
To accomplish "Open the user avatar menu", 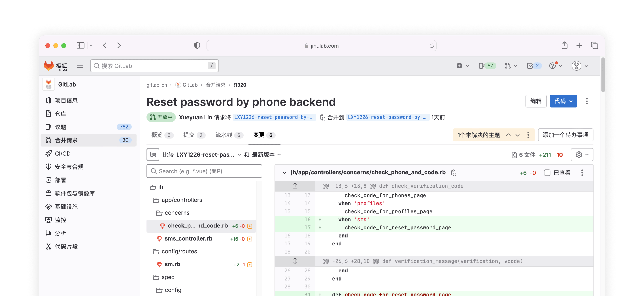I will point(579,66).
